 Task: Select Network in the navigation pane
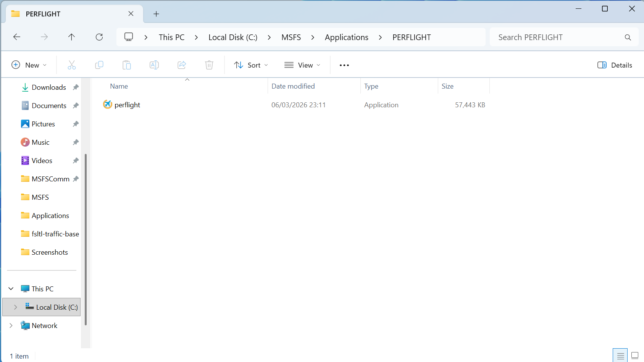pyautogui.click(x=44, y=326)
